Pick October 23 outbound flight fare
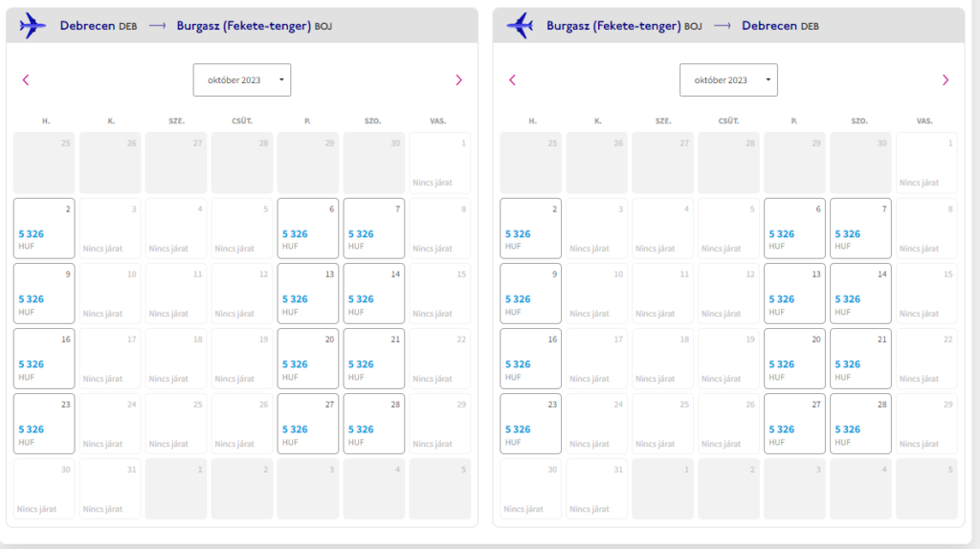This screenshot has height=549, width=980. pyautogui.click(x=44, y=424)
